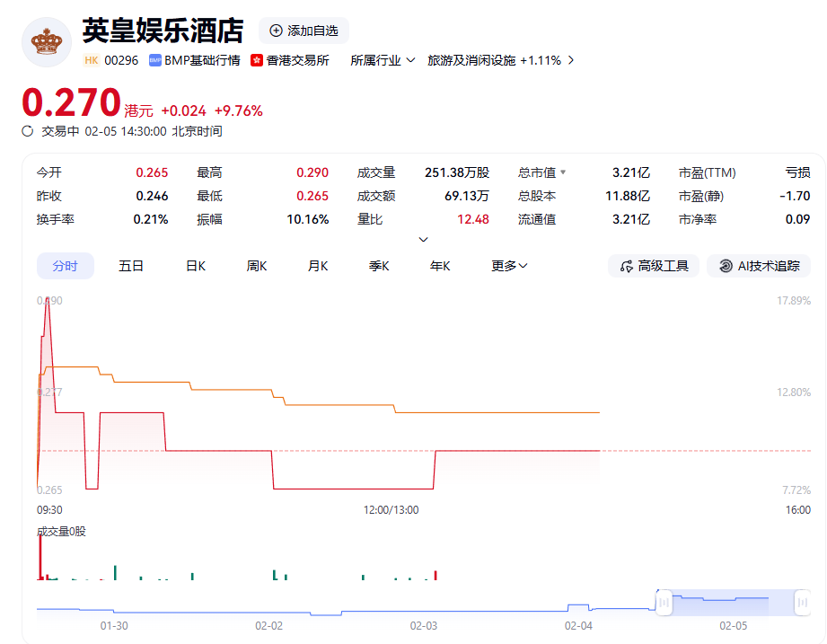Switch to the 日K tab

[x=194, y=266]
